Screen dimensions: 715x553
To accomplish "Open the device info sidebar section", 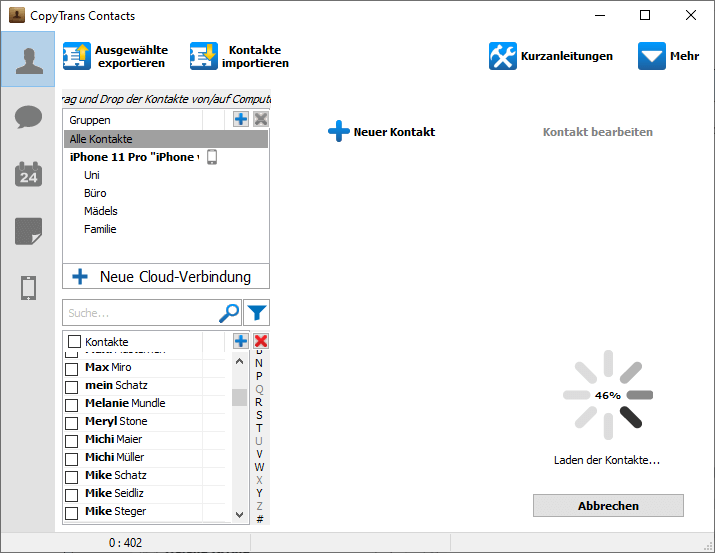I will [28, 288].
